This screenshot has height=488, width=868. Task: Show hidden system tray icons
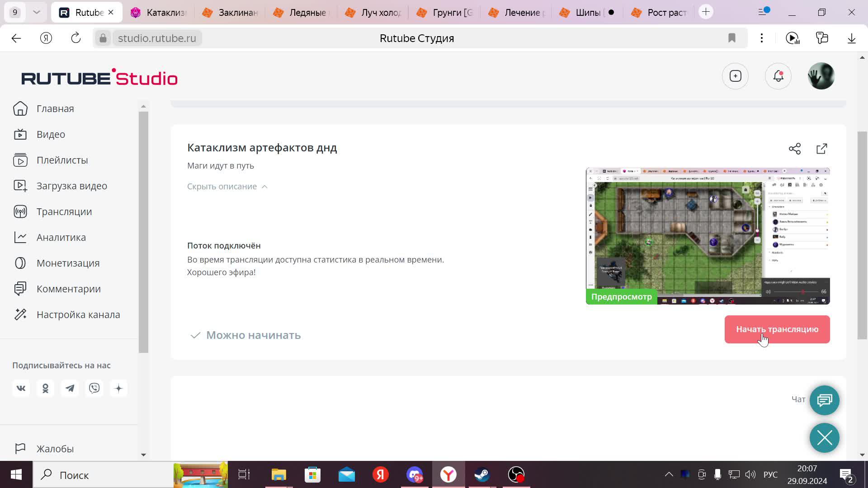[669, 474]
